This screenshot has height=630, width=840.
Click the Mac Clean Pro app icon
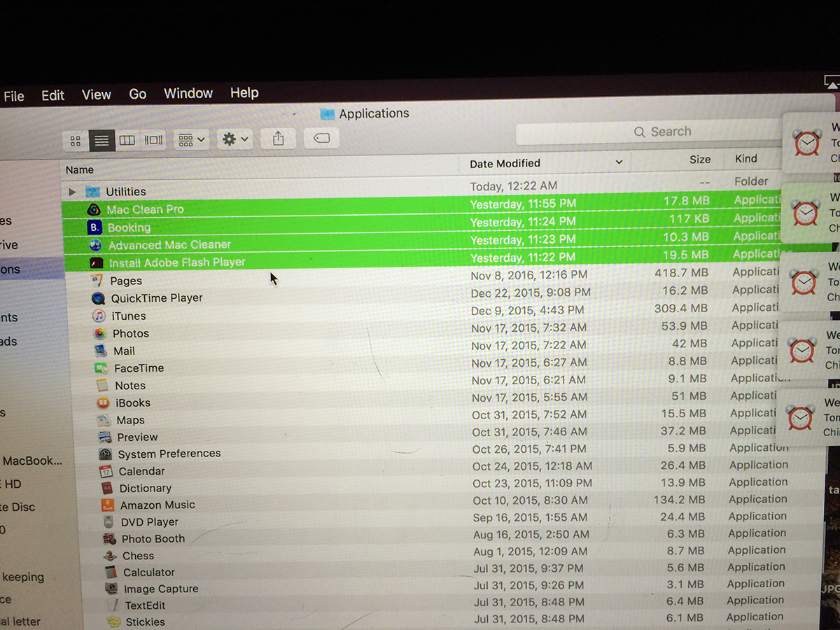pos(93,209)
